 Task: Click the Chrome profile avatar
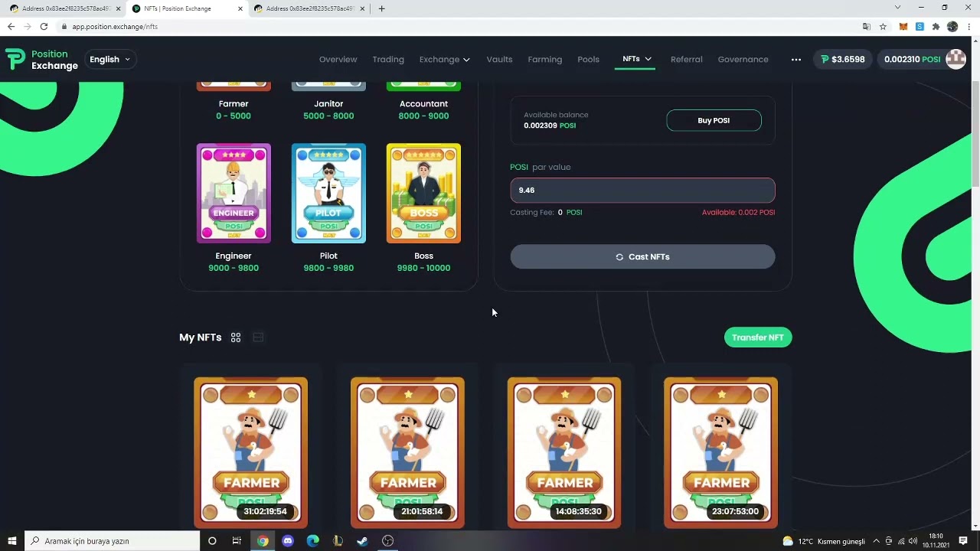click(952, 26)
